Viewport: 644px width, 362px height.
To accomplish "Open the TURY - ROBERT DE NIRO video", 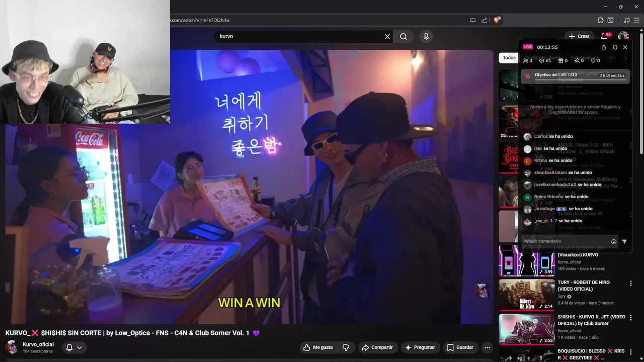I will [584, 286].
